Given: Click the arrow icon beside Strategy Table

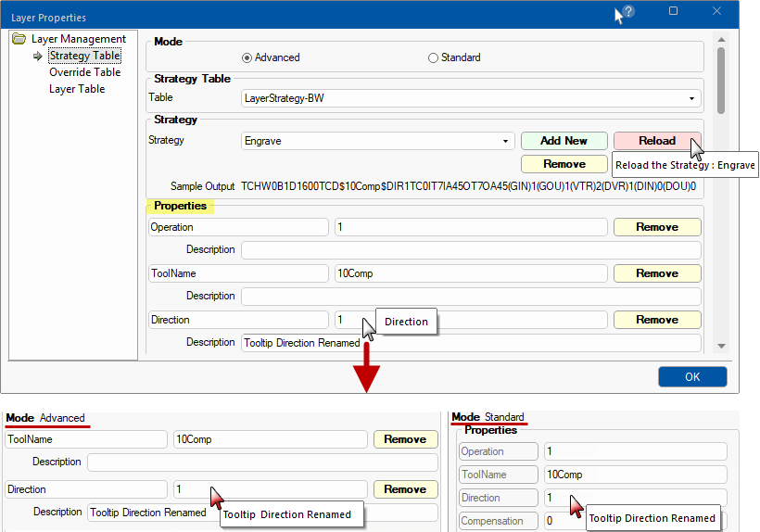Looking at the screenshot, I should pyautogui.click(x=38, y=57).
